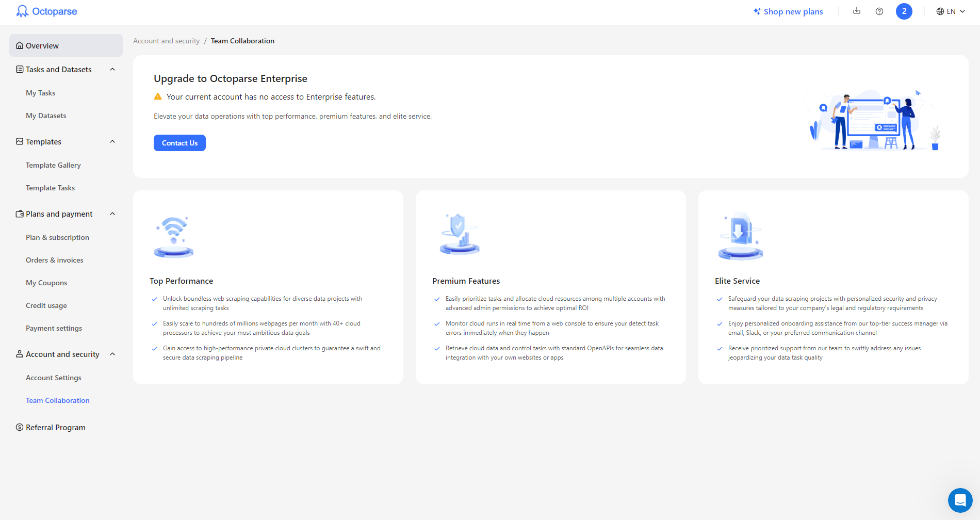Viewport: 980px width, 520px height.
Task: Collapse the Account and security chevron
Action: point(112,354)
